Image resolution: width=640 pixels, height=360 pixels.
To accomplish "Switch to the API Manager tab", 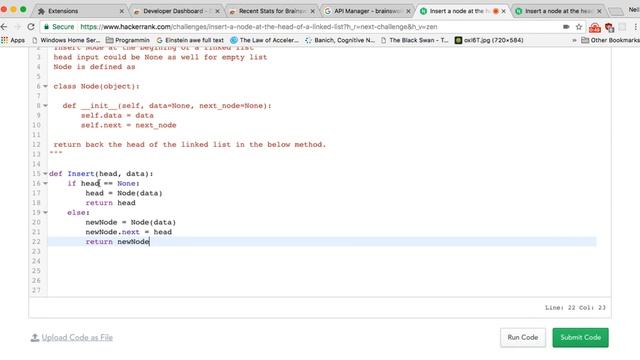I will pos(367,11).
